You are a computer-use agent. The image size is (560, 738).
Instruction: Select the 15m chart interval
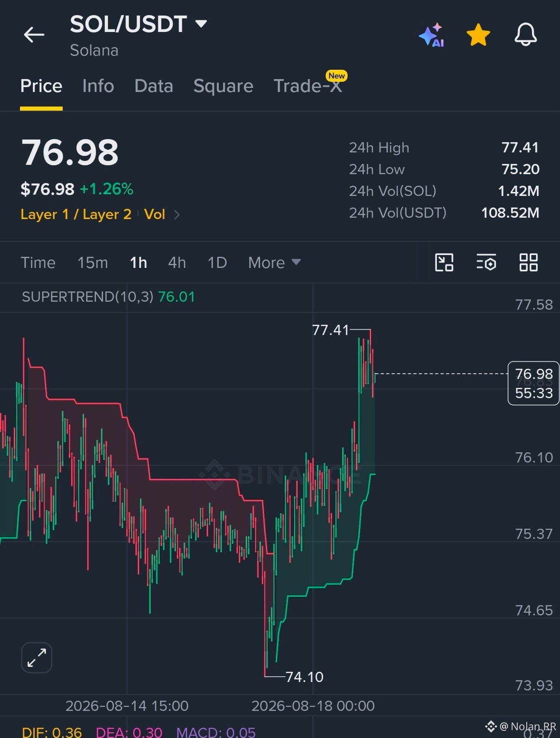click(92, 263)
